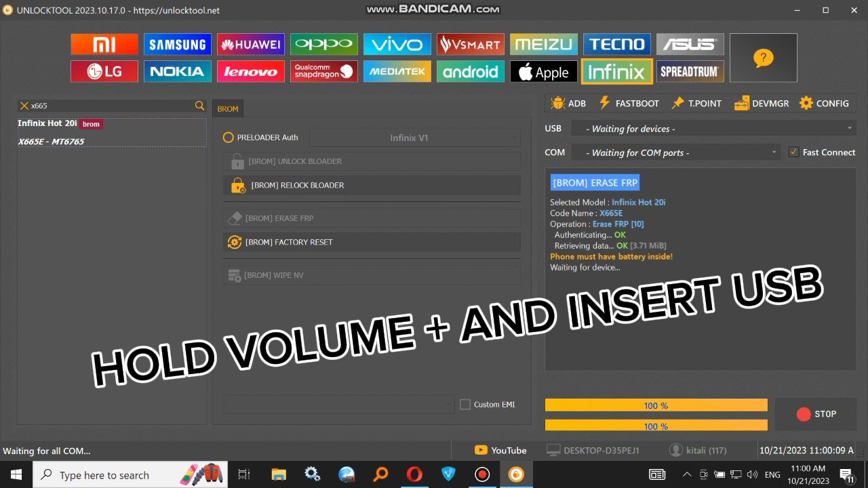Click [BROM] FACTORY RESET button

pos(372,242)
